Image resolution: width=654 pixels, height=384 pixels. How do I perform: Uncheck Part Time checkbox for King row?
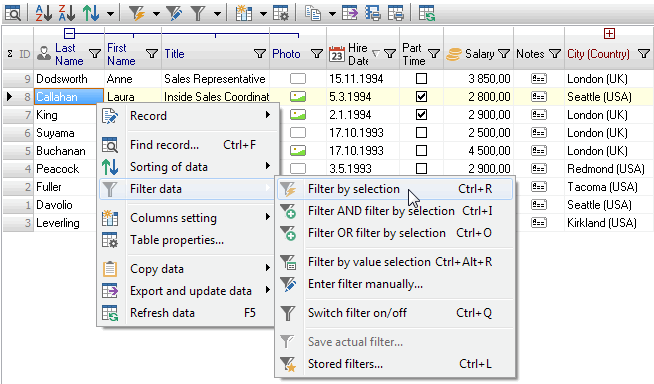click(422, 115)
